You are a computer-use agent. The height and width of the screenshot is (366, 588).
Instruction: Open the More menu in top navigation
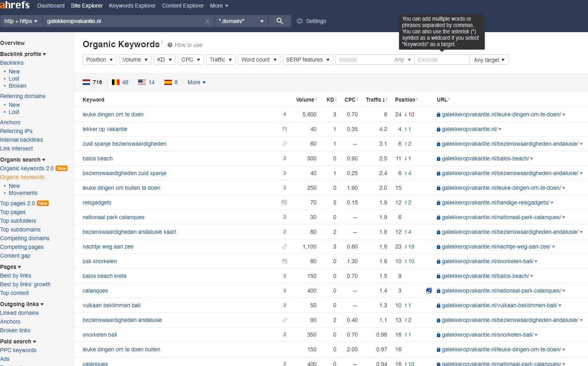[x=219, y=6]
